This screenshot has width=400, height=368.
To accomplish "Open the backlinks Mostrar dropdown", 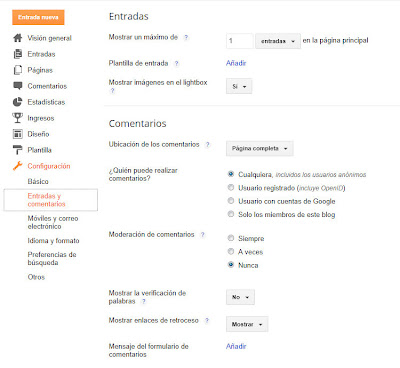I will tap(247, 324).
